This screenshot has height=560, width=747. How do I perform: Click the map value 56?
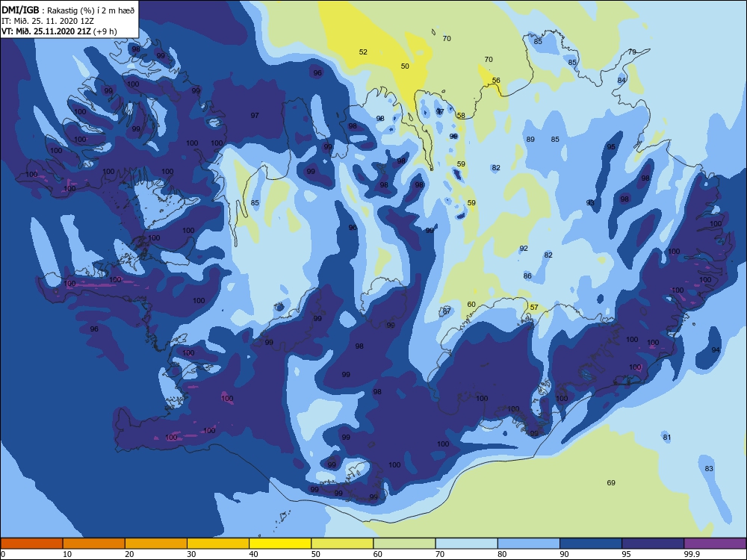coord(496,81)
